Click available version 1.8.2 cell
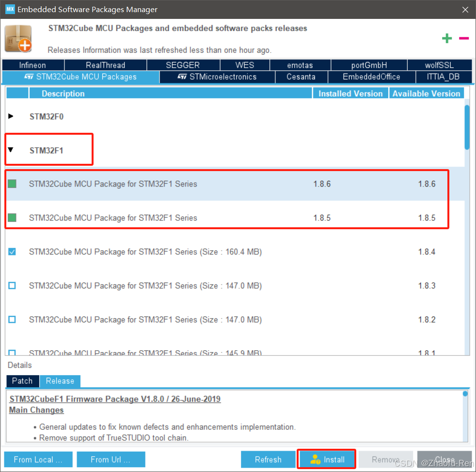The height and width of the screenshot is (472, 476). point(427,320)
